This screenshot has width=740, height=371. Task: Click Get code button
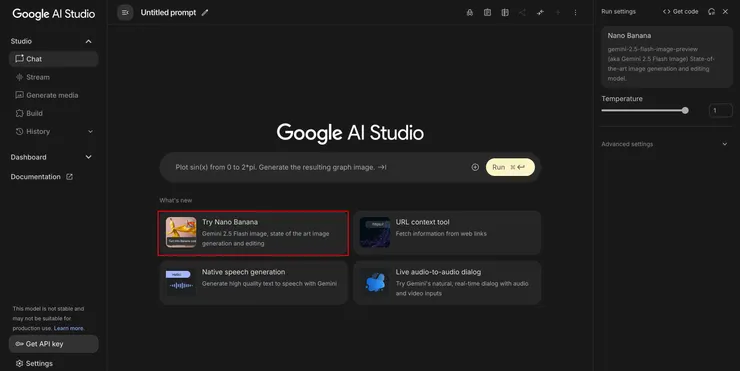coord(681,11)
